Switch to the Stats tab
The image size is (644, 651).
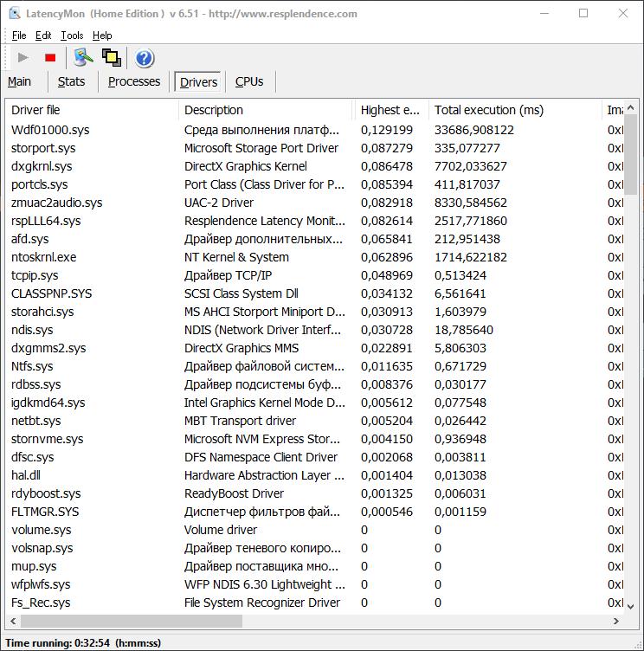tap(72, 81)
